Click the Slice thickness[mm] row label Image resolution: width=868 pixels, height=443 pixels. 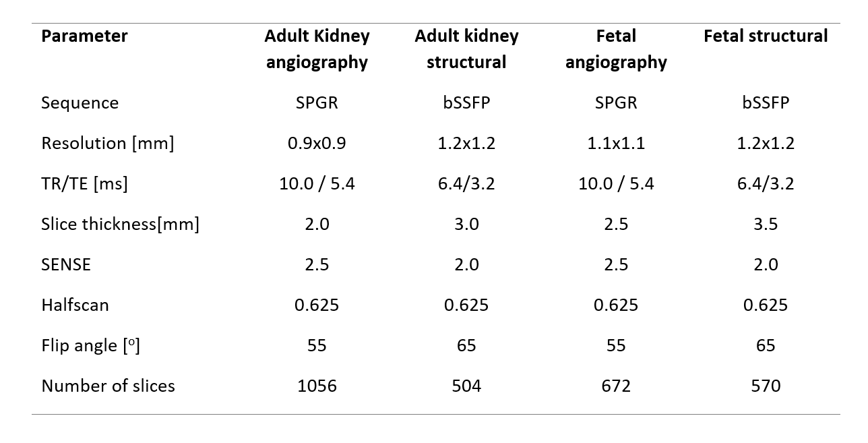pyautogui.click(x=120, y=225)
